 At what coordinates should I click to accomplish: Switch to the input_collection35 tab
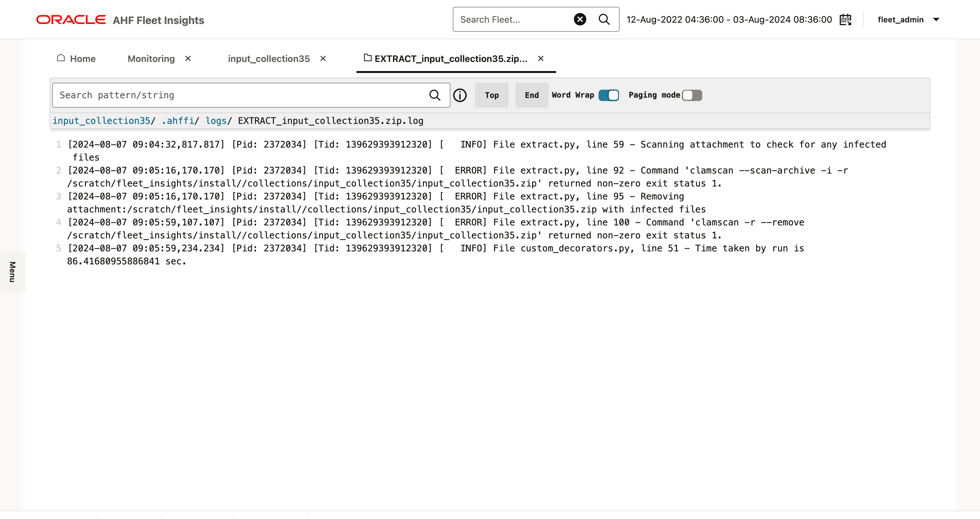[x=269, y=58]
